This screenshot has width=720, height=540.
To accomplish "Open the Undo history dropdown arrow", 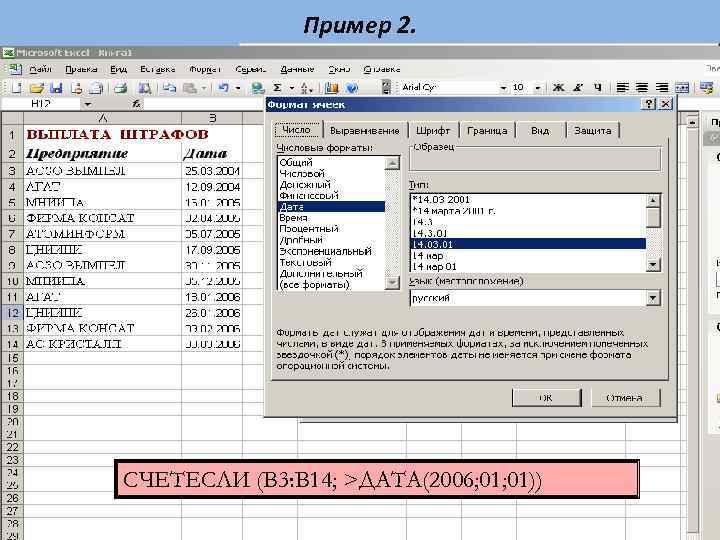I will pos(238,87).
